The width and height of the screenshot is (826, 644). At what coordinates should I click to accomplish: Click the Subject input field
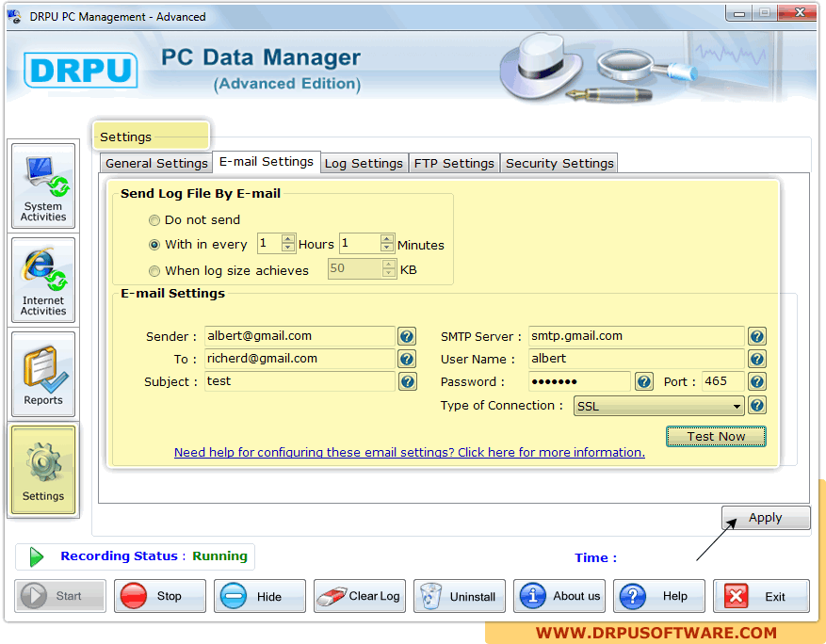point(300,381)
